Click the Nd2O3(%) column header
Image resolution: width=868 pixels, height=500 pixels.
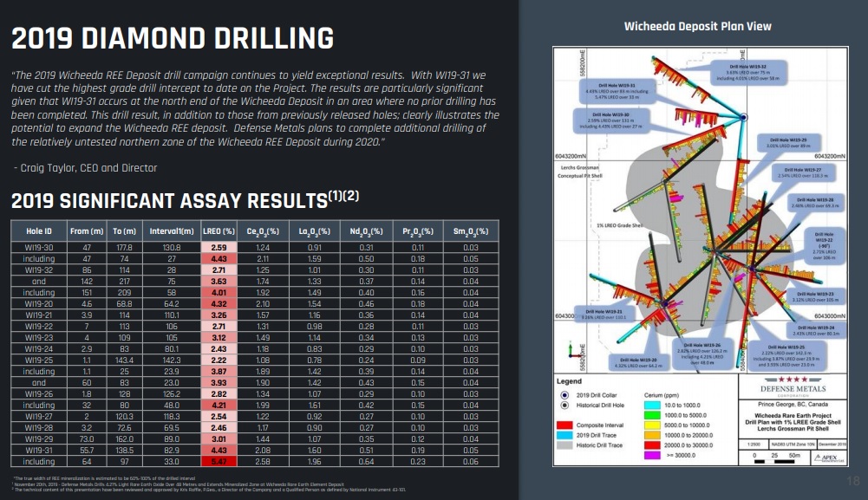(x=366, y=231)
